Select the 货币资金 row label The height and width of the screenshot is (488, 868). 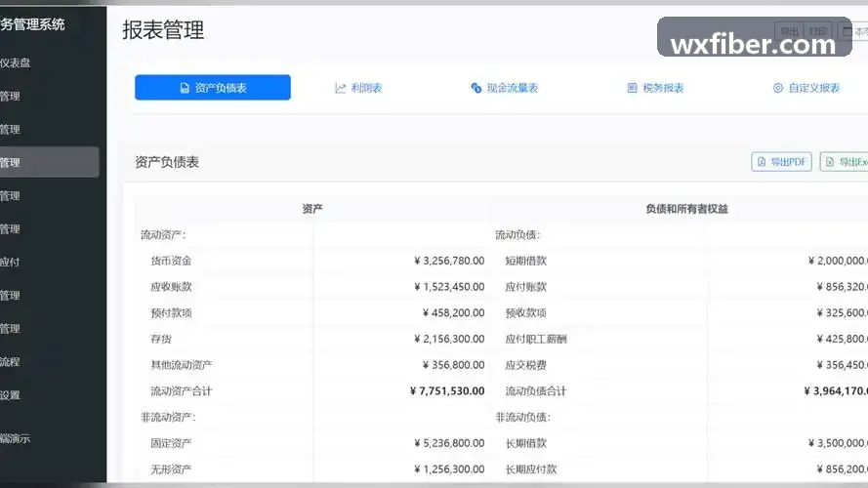point(171,261)
